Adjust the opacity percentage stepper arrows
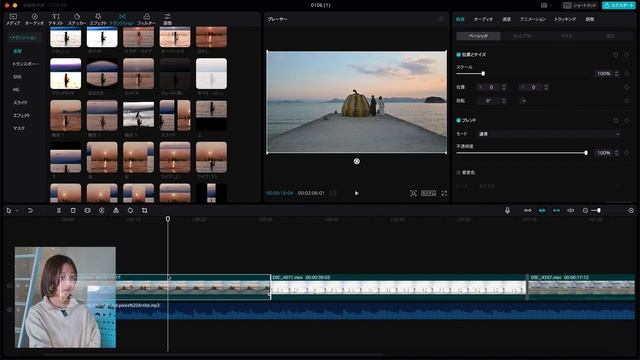The height and width of the screenshot is (360, 640). [616, 153]
